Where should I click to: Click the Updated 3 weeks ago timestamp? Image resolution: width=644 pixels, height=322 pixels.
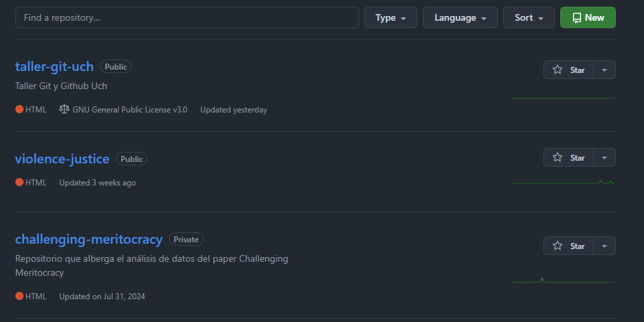(x=97, y=183)
